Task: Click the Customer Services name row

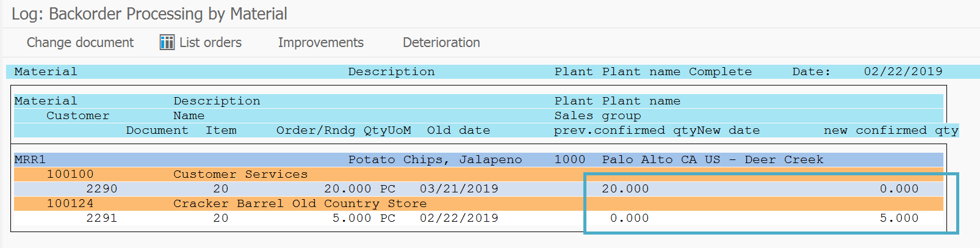Action: pos(478,174)
